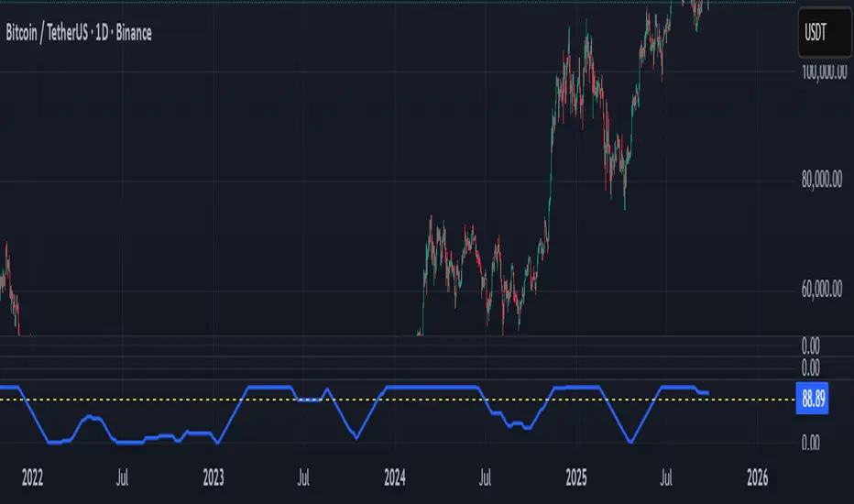Screen dimensions: 854x504
Task: Select the blue oscillator line in lower pane
Action: [431, 388]
